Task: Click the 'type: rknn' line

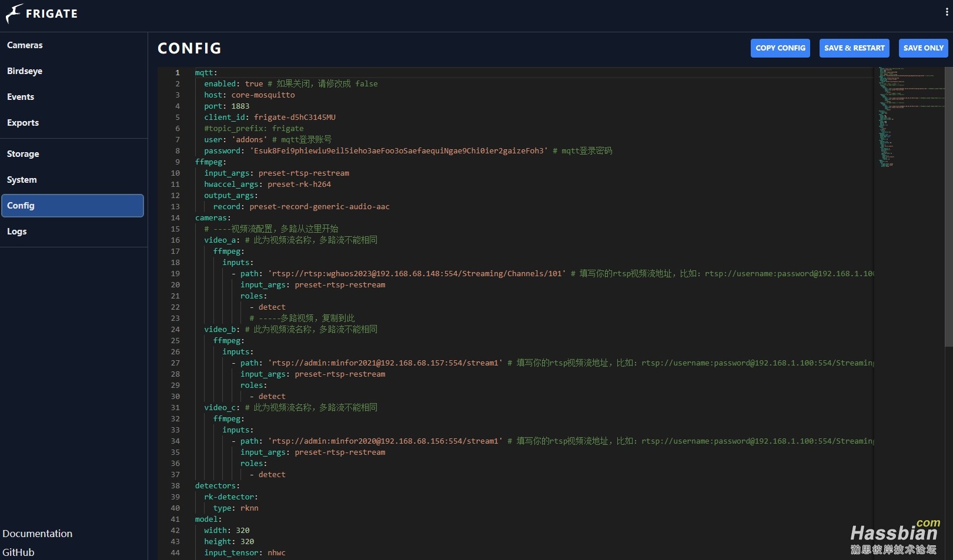Action: (236, 508)
